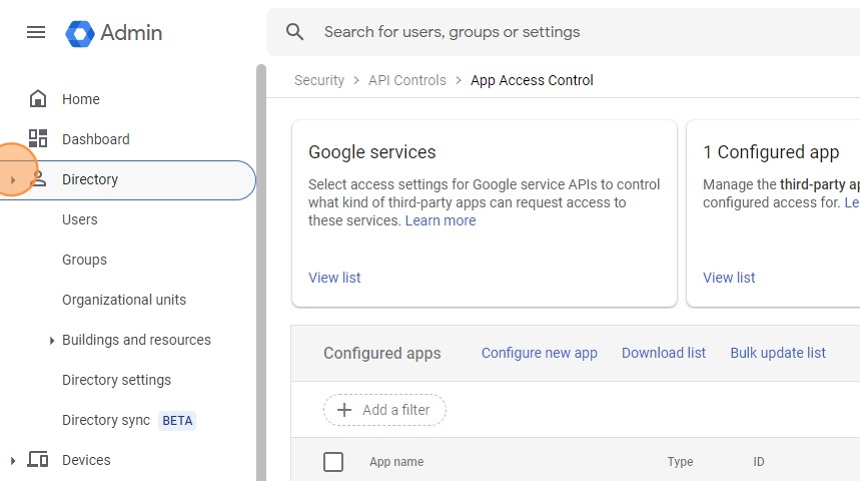Viewport: 860px width, 481px height.
Task: Expand Buildings and resources
Action: pyautogui.click(x=52, y=340)
